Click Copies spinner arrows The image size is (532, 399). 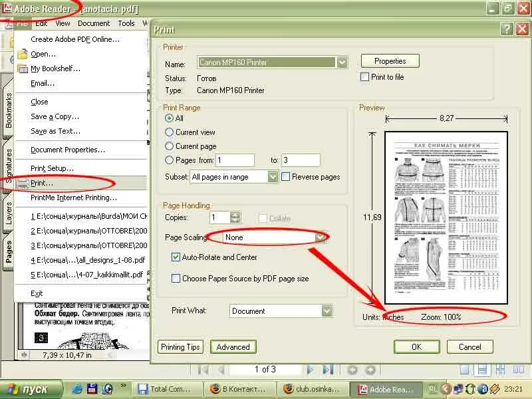point(235,217)
